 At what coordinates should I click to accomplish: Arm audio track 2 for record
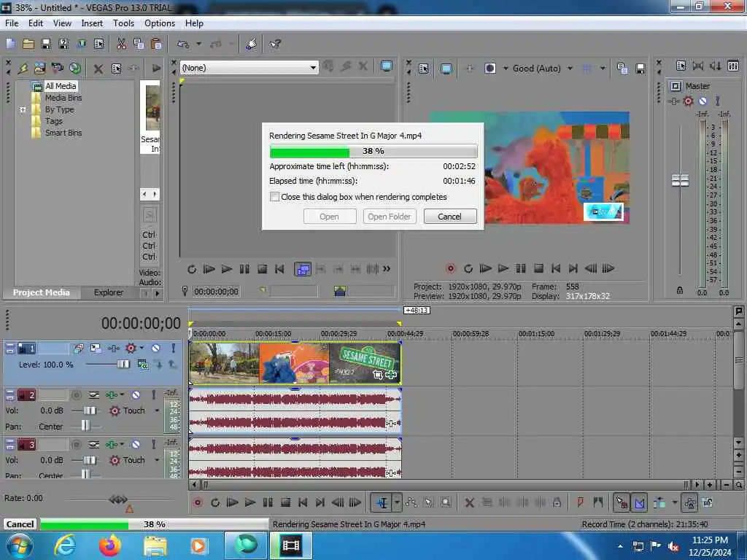(x=76, y=394)
